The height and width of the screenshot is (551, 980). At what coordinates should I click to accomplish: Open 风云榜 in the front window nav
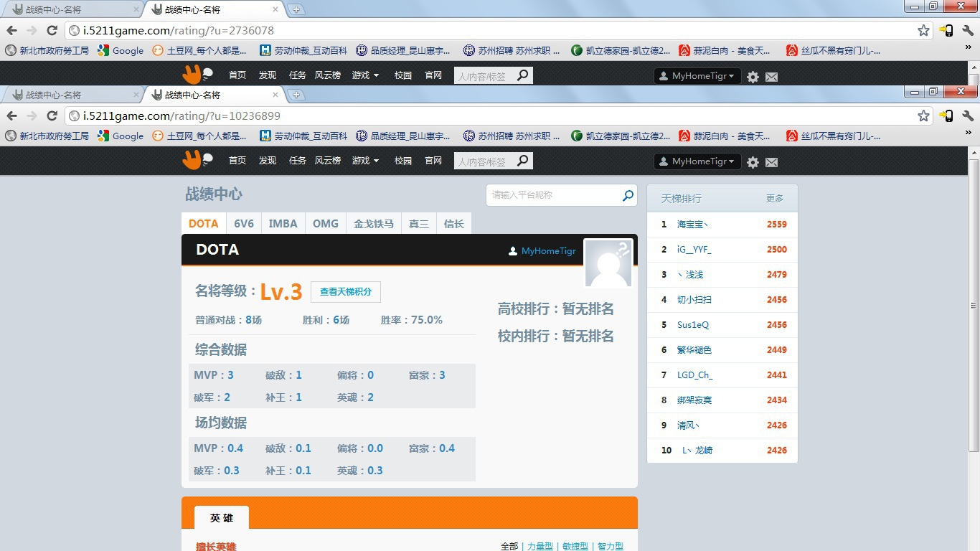coord(328,161)
